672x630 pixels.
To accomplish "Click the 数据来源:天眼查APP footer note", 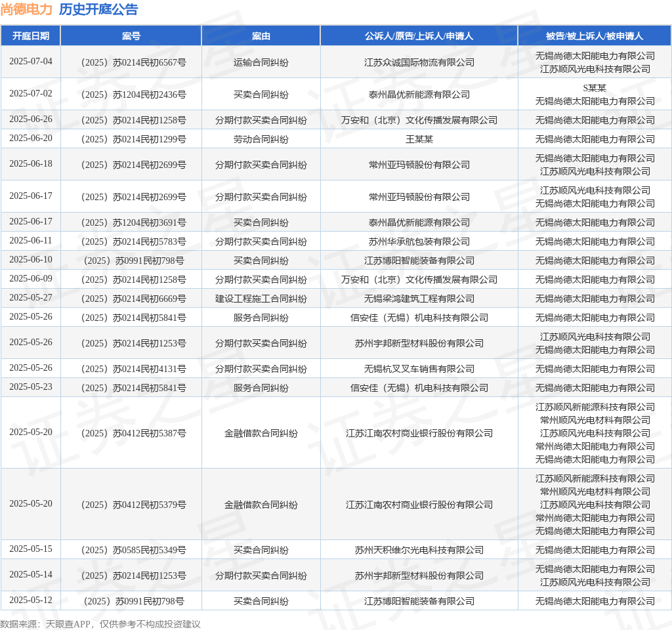I will click(100, 624).
